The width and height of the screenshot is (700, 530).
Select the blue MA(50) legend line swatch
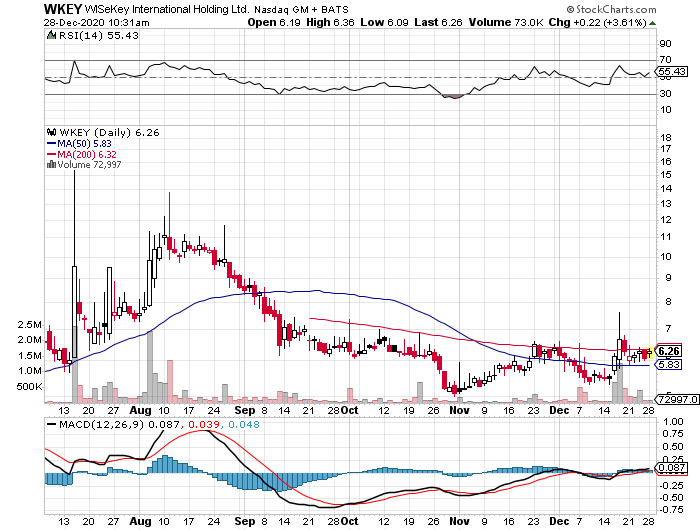click(x=52, y=144)
